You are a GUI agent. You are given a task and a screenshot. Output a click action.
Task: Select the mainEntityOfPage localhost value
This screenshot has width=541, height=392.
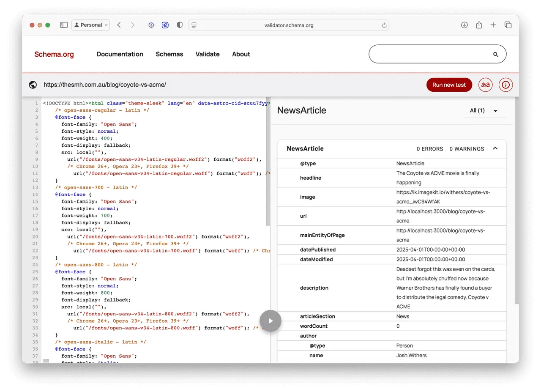440,235
